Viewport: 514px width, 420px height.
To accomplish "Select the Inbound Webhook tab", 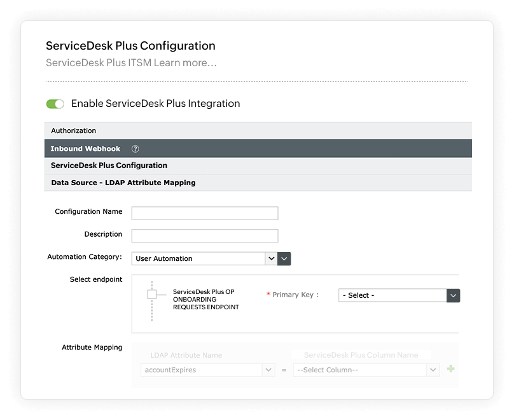I will pyautogui.click(x=86, y=148).
